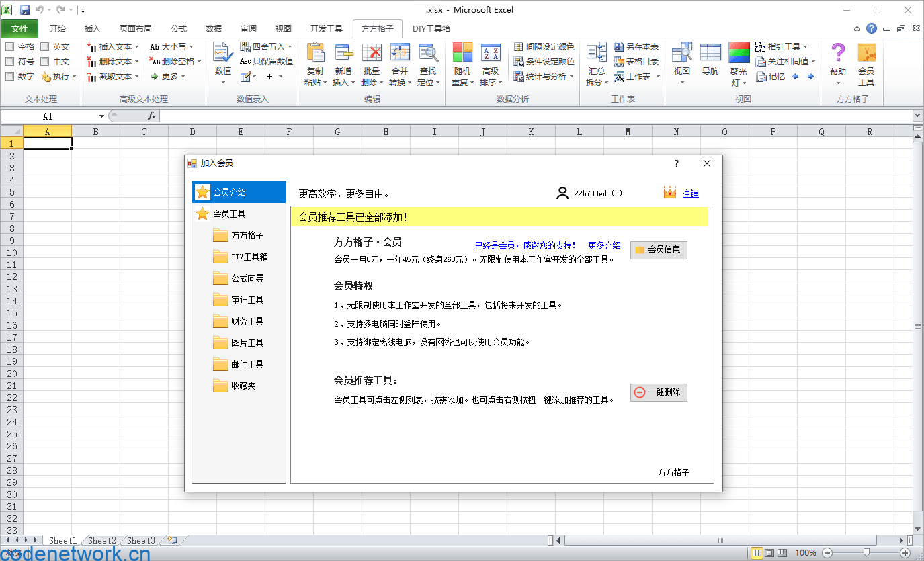Switch to the DIY工具箱 tab
This screenshot has height=561, width=924.
pos(431,28)
